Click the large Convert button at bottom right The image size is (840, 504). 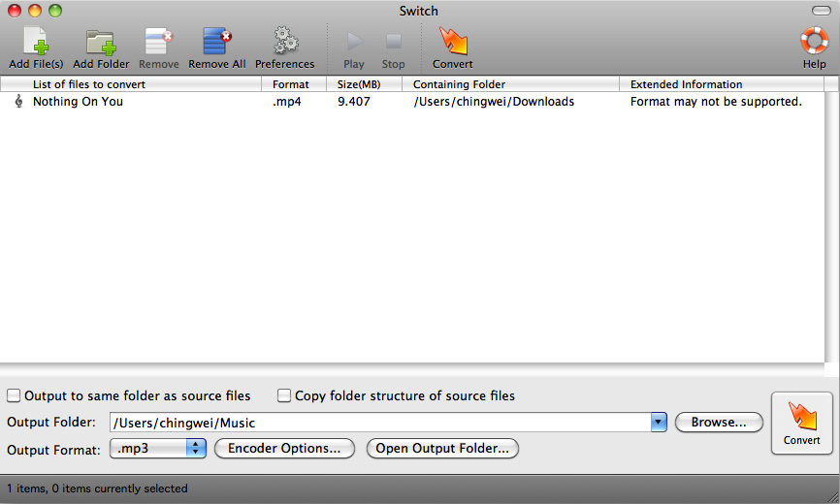(x=802, y=424)
